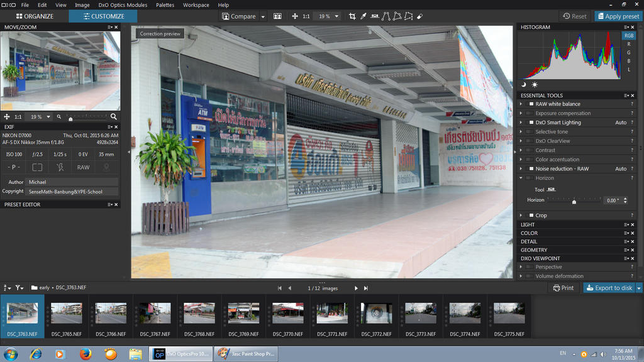Open the DxO Optics Modules menu
Image resolution: width=644 pixels, height=362 pixels.
click(123, 5)
